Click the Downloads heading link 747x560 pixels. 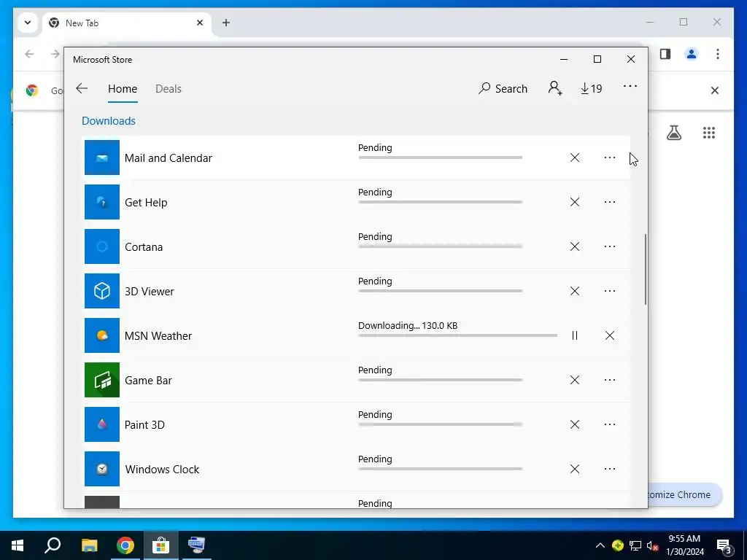[x=109, y=121]
